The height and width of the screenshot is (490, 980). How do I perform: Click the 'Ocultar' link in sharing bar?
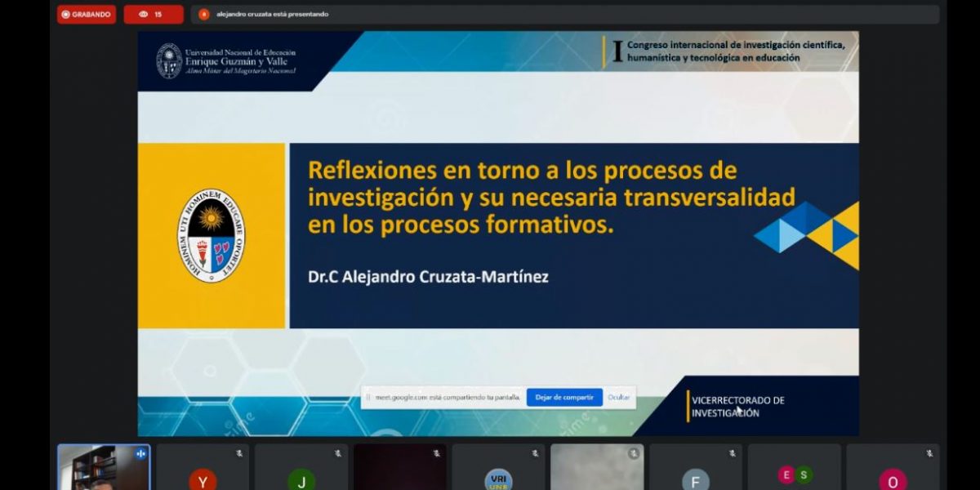(618, 397)
